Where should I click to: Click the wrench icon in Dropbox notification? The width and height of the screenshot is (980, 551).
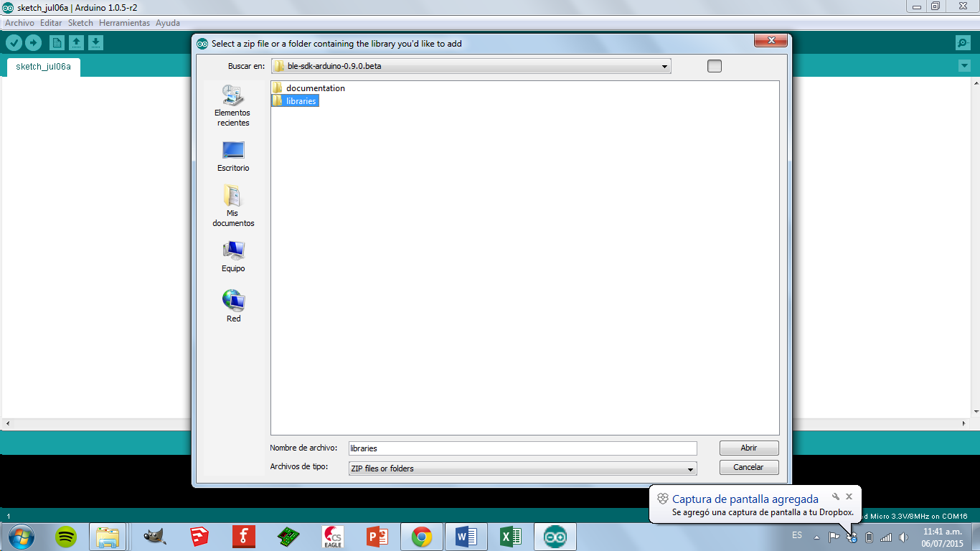coord(836,496)
